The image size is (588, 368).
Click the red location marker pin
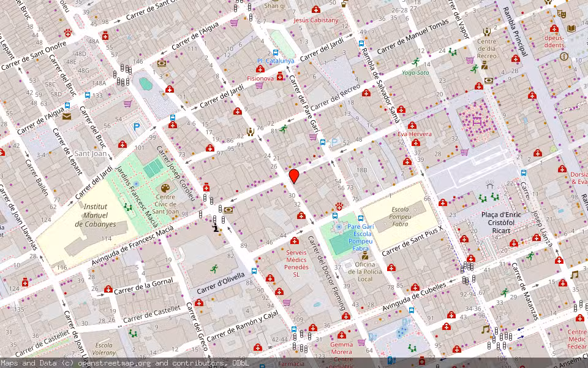point(294,176)
